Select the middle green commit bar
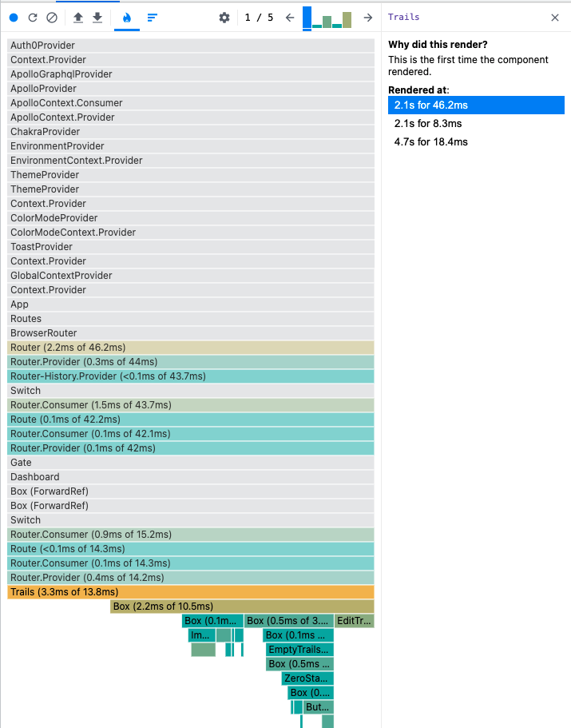 [x=327, y=22]
